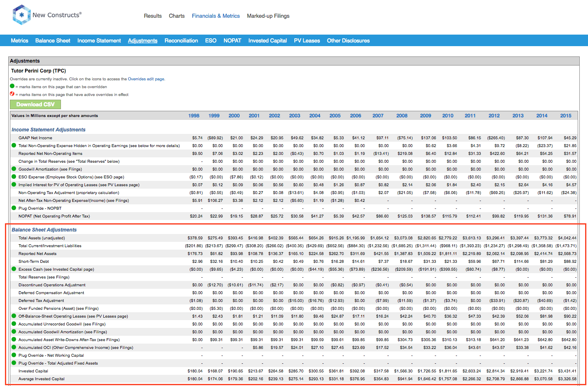Click override dot for Accumulated OCI row
This screenshot has width=588, height=386.
pos(14,347)
